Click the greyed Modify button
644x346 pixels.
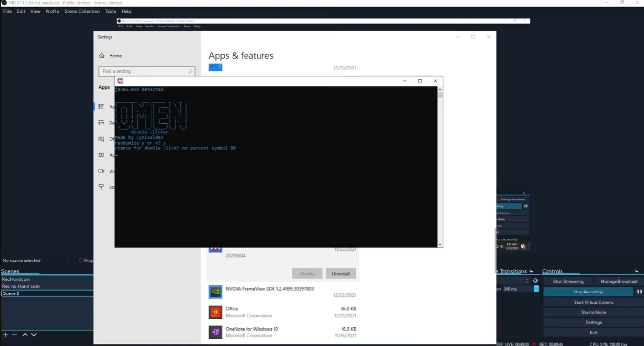307,273
